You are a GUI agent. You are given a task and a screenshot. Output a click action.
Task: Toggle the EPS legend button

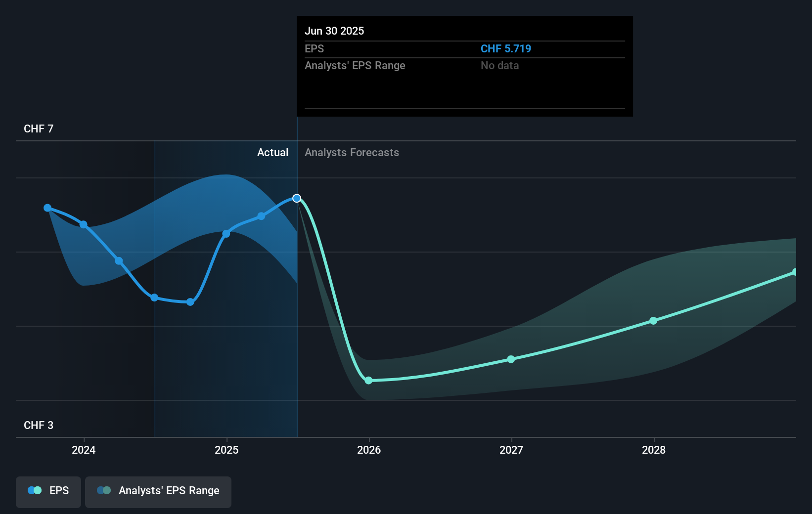click(x=48, y=492)
